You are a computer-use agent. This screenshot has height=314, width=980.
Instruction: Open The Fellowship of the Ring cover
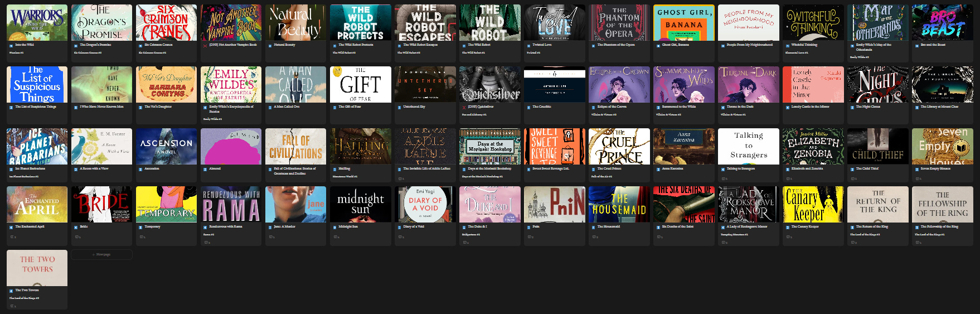click(942, 204)
